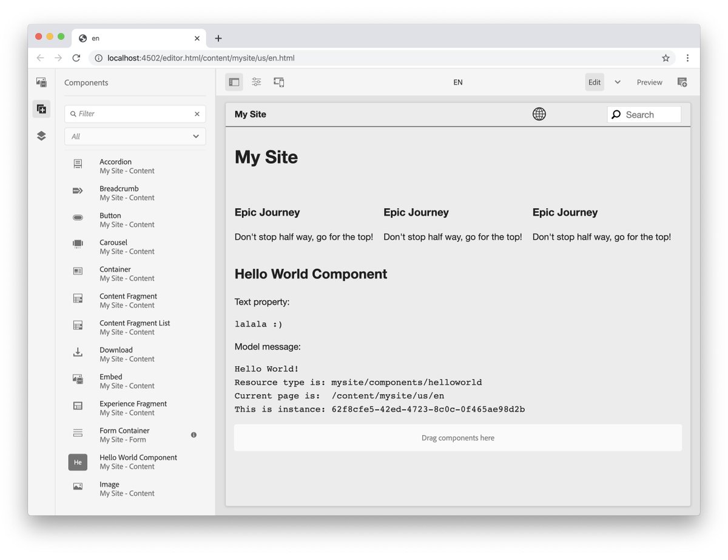
Task: Go back in browser history
Action: 40,58
